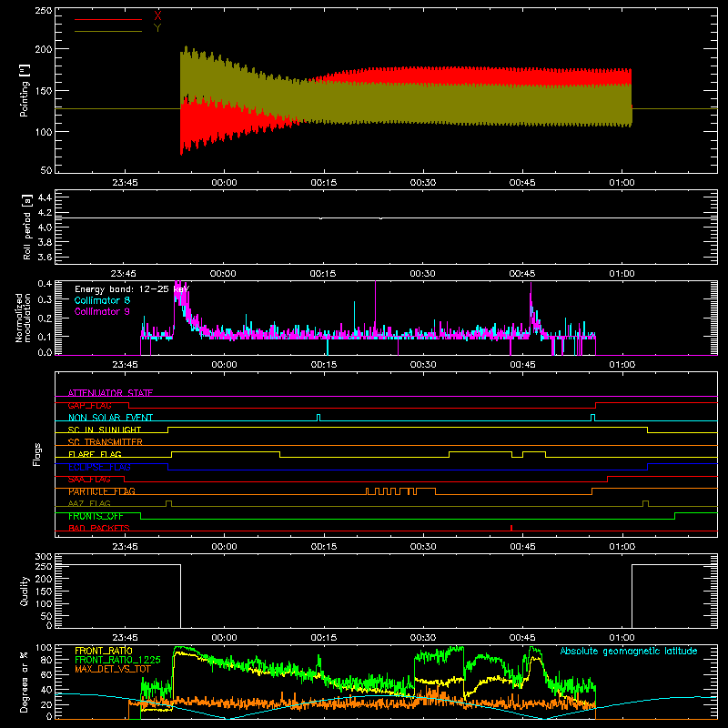Click the olive flag label above FRONTS_OFF
The height and width of the screenshot is (728, 728).
pyautogui.click(x=89, y=503)
